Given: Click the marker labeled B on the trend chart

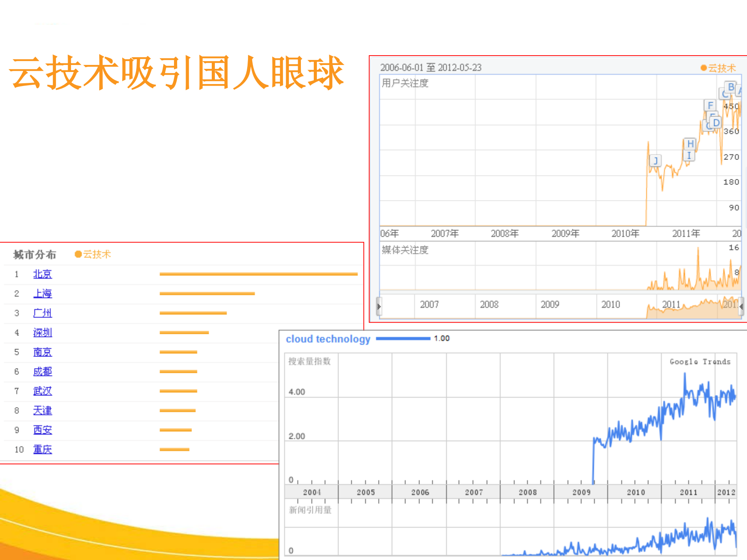Looking at the screenshot, I should [x=731, y=87].
